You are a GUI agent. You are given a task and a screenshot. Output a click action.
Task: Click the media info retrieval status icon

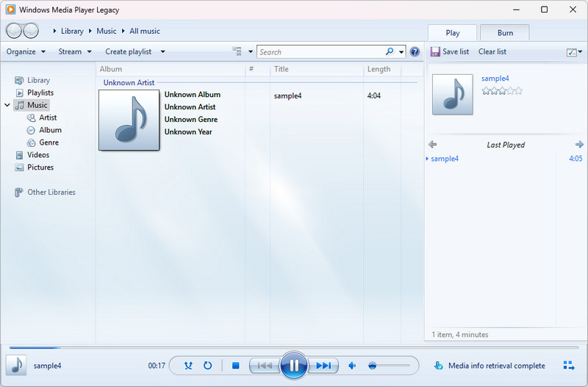click(x=438, y=365)
